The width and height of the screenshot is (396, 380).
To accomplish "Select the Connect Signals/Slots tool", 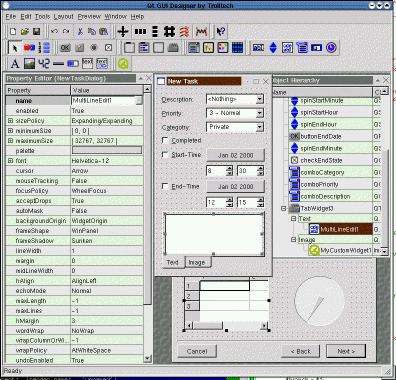I will (x=29, y=48).
